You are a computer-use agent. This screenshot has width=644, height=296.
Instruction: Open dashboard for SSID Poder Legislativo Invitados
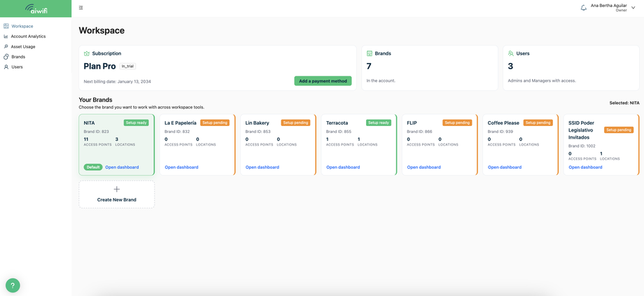(x=585, y=167)
